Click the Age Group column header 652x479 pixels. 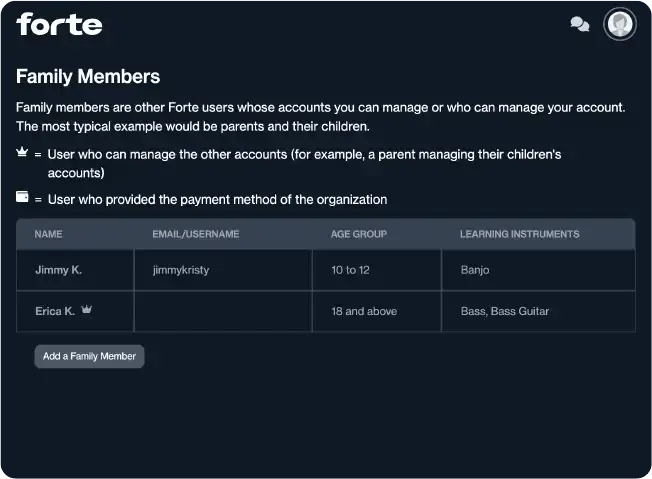pos(358,234)
